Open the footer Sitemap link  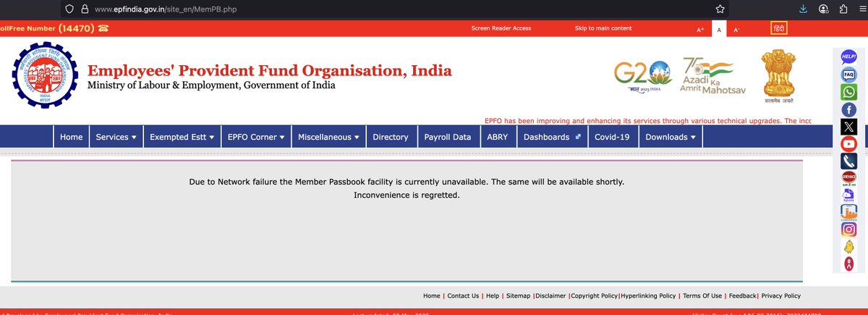point(518,295)
